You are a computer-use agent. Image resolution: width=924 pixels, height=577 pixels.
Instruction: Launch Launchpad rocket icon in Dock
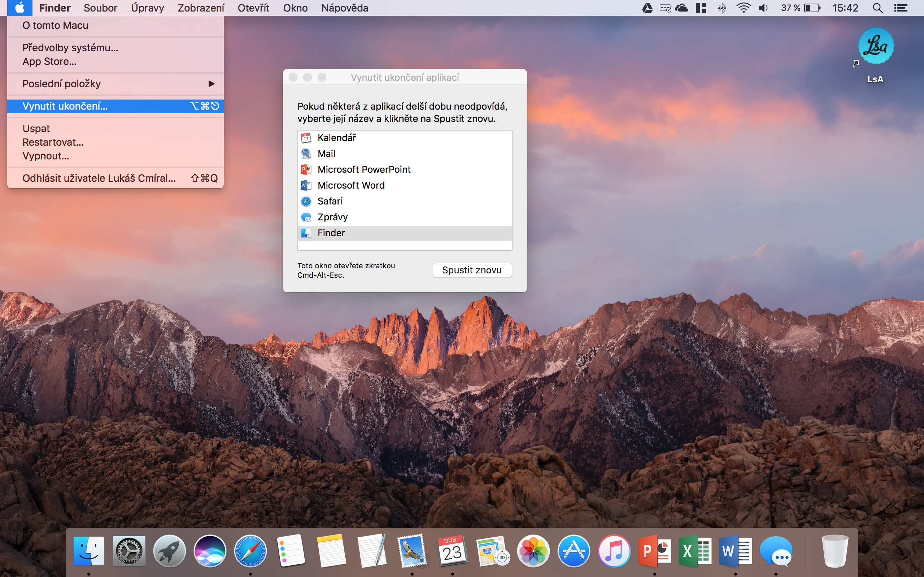point(169,551)
